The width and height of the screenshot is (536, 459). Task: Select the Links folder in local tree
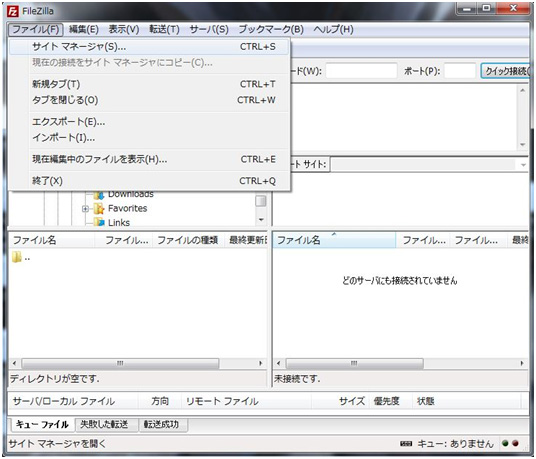[119, 222]
